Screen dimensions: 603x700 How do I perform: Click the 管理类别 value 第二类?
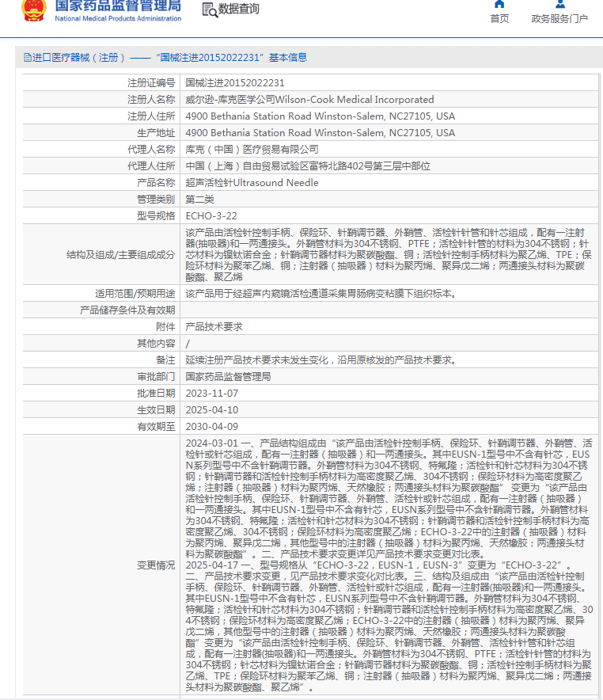pyautogui.click(x=199, y=199)
